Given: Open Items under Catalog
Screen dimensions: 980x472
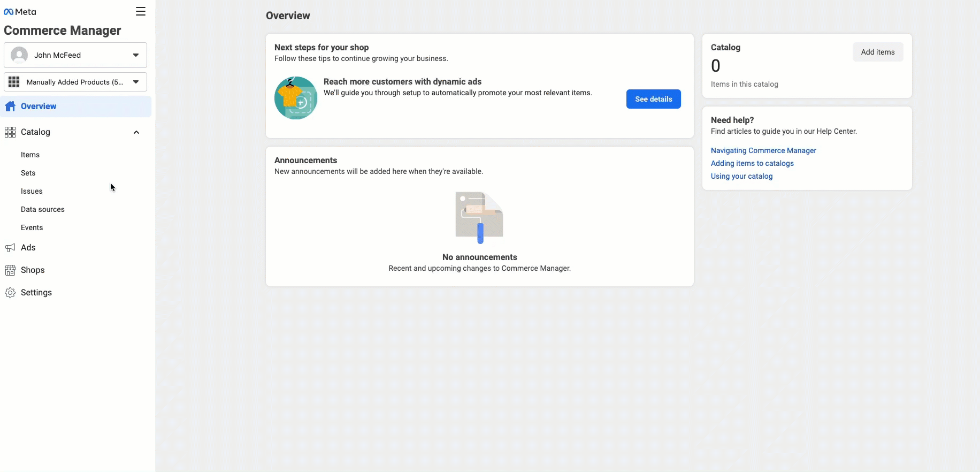Looking at the screenshot, I should coord(30,155).
